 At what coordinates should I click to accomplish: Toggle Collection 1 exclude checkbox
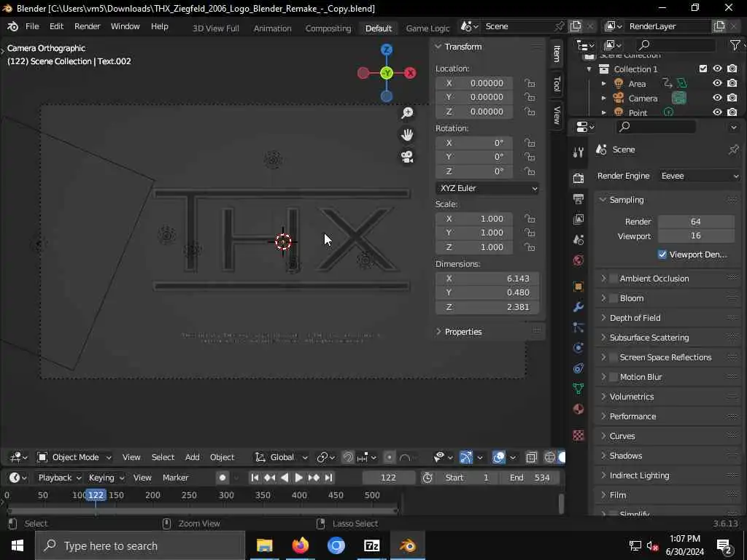pyautogui.click(x=703, y=69)
